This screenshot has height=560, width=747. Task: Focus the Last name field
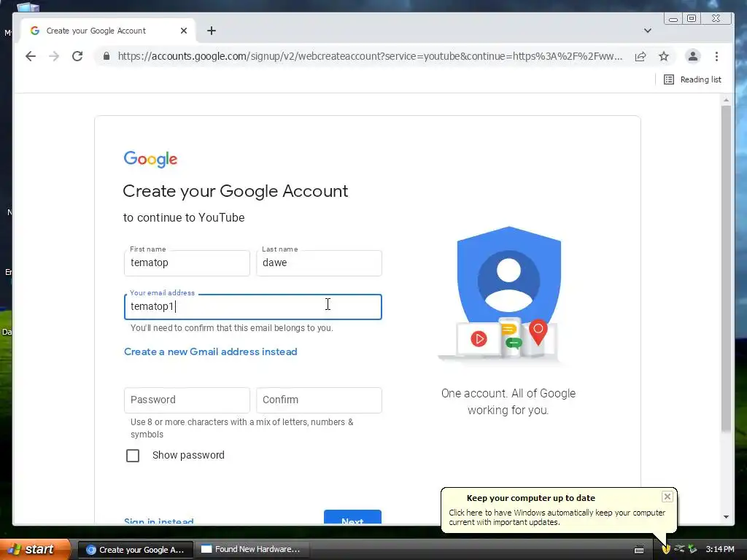click(320, 262)
